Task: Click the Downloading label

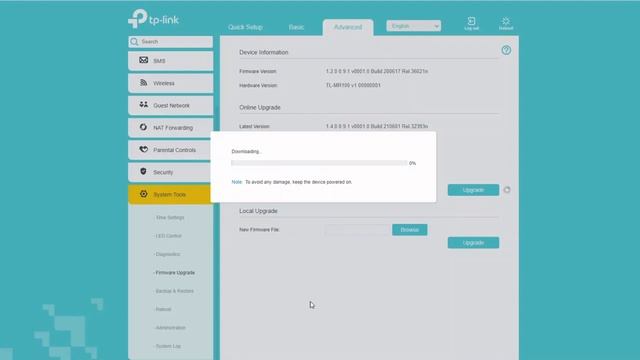Action: [246, 151]
